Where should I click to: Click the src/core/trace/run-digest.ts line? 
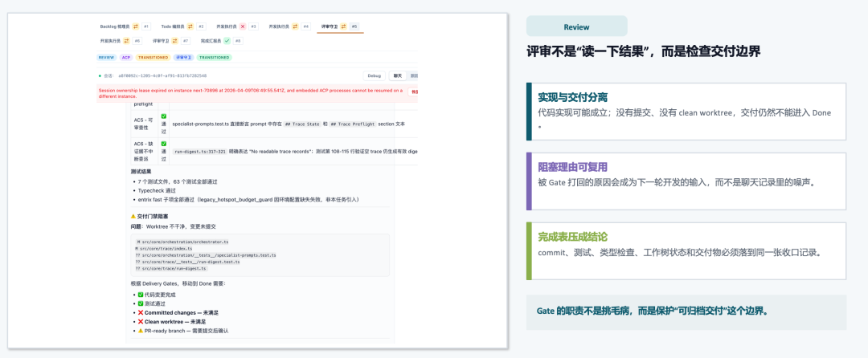pyautogui.click(x=171, y=268)
